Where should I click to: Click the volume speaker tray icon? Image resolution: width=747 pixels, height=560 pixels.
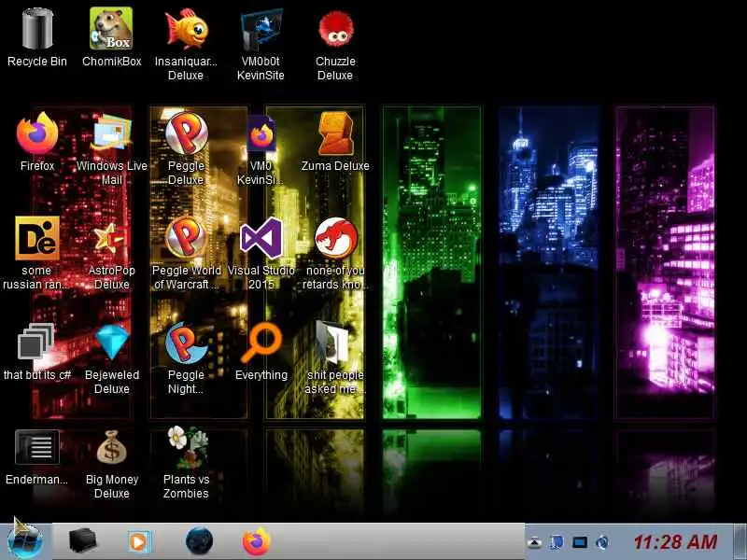tap(602, 542)
